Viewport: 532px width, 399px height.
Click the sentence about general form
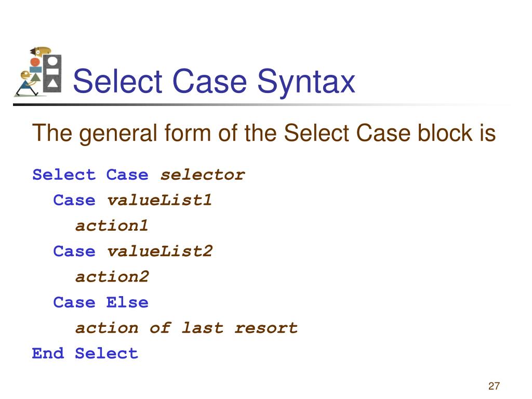pyautogui.click(x=264, y=134)
